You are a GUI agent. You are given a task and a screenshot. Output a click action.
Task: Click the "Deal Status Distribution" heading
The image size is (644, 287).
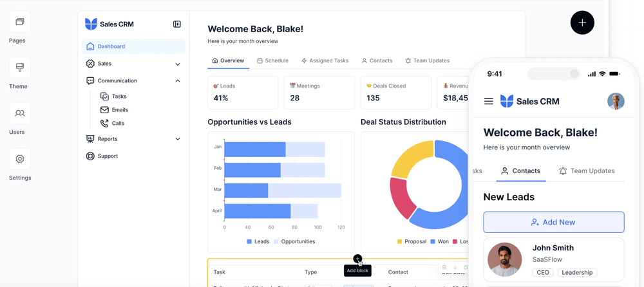(x=403, y=122)
